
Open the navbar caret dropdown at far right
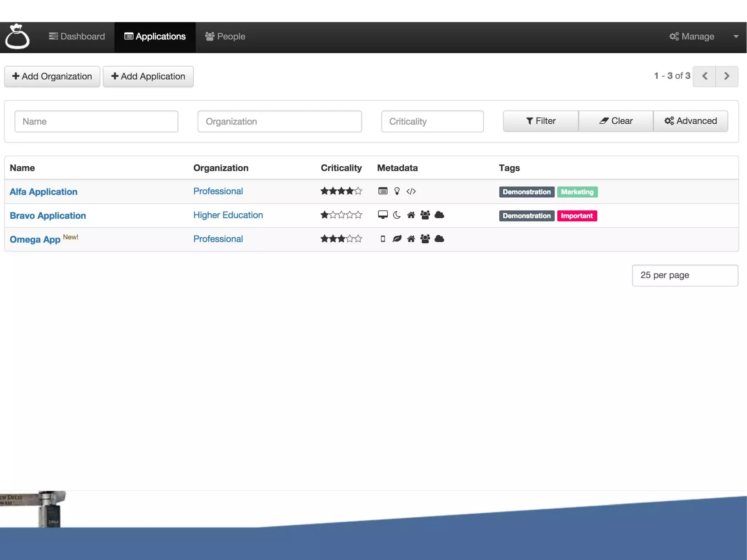point(736,36)
